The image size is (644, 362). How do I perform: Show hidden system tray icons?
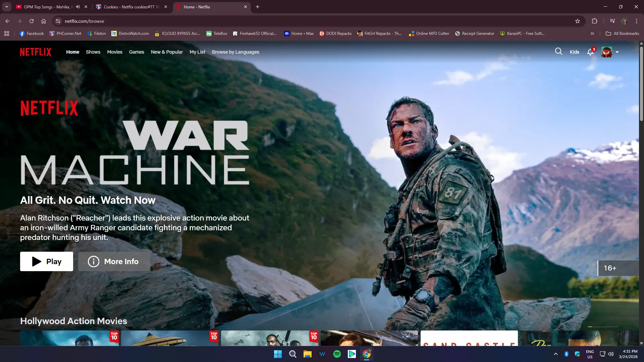[x=556, y=354]
